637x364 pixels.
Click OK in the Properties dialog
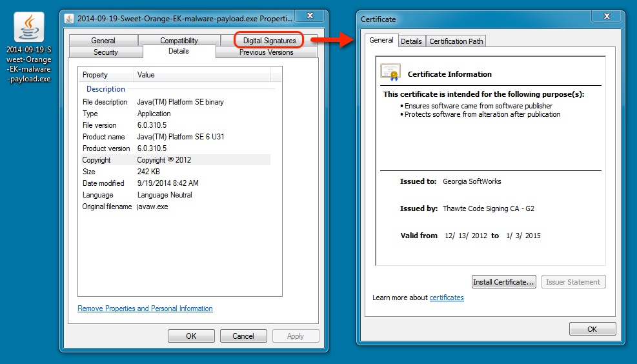click(x=191, y=336)
